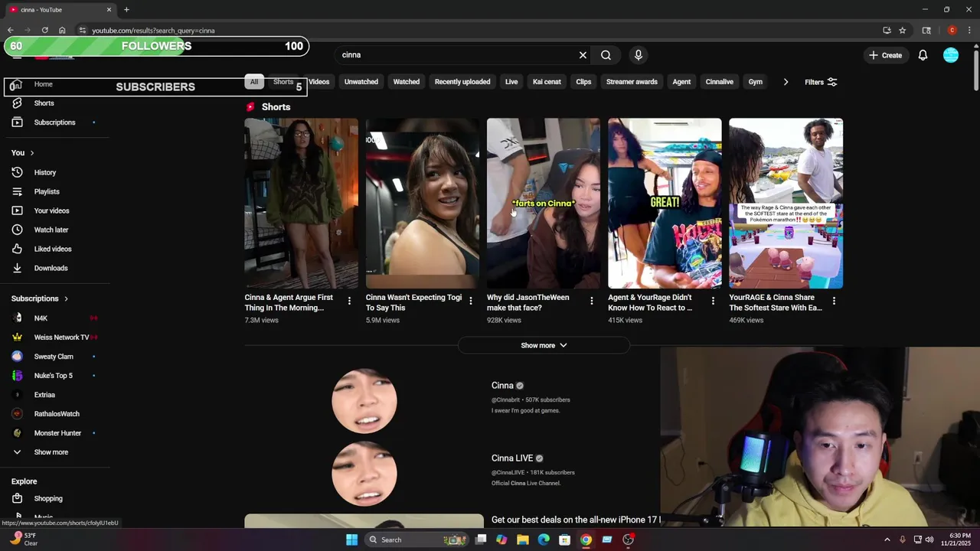This screenshot has width=980, height=551.
Task: Open the Cinna Wasn't Expecting Togi short thumbnail
Action: (423, 203)
